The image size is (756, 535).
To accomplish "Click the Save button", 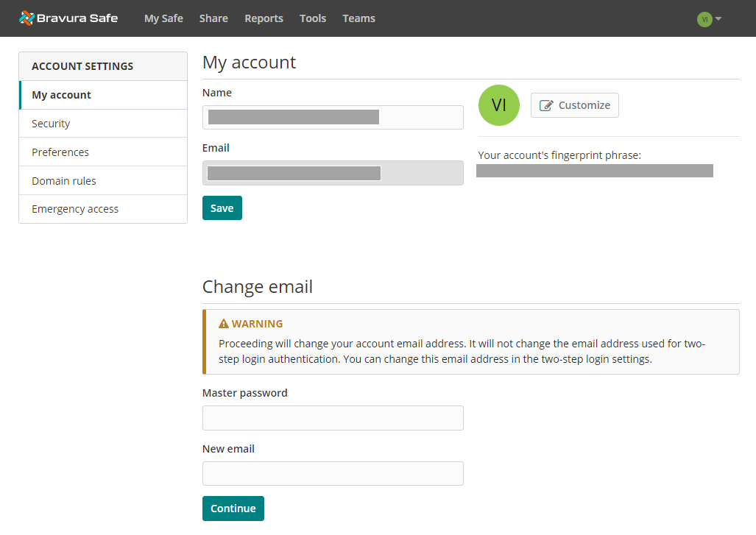I will (222, 208).
